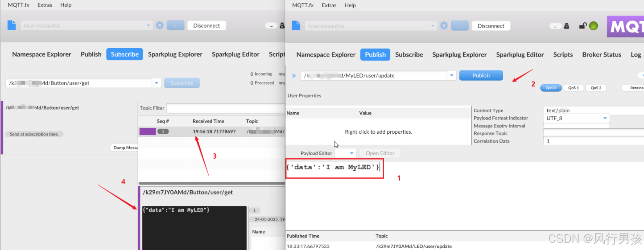Select the Subscribe tab in left window
This screenshot has height=250, width=644.
tap(124, 54)
